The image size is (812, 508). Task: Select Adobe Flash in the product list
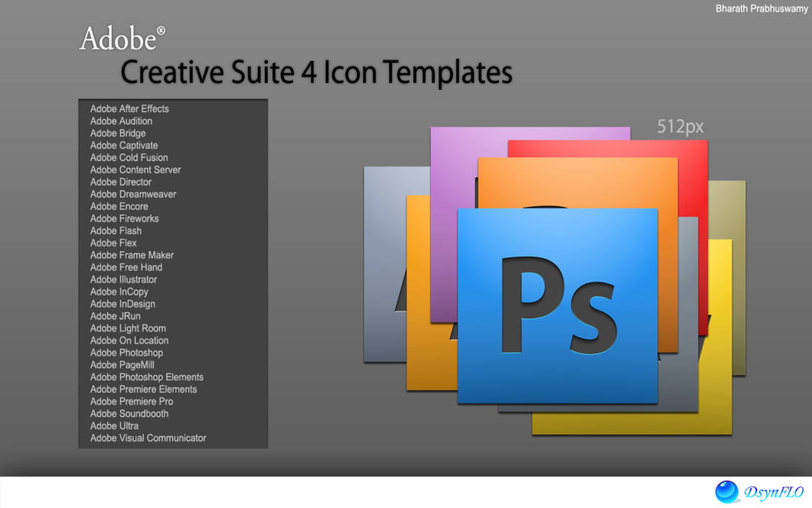116,231
